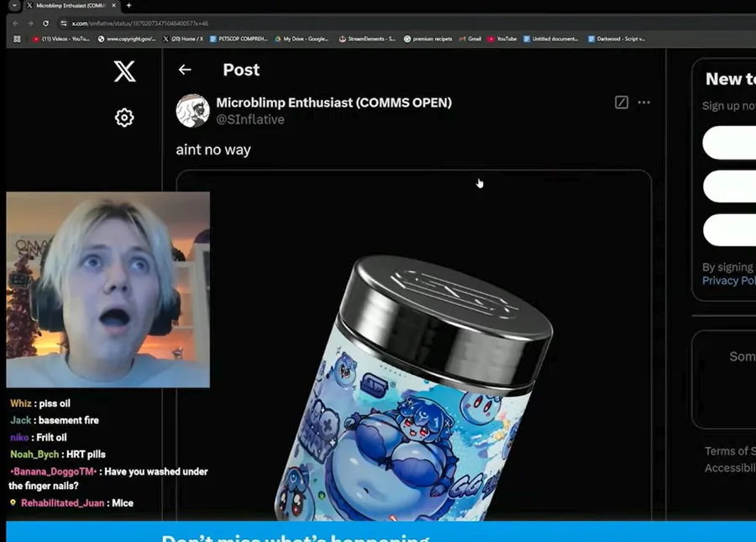
Task: Click the badge icon beside Rehabilitated_Juan
Action: (13, 503)
